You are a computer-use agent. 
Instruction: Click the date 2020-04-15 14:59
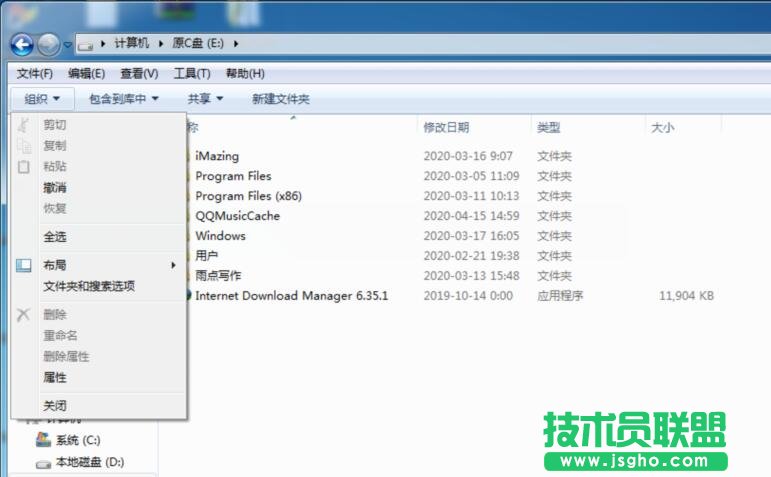tap(472, 216)
